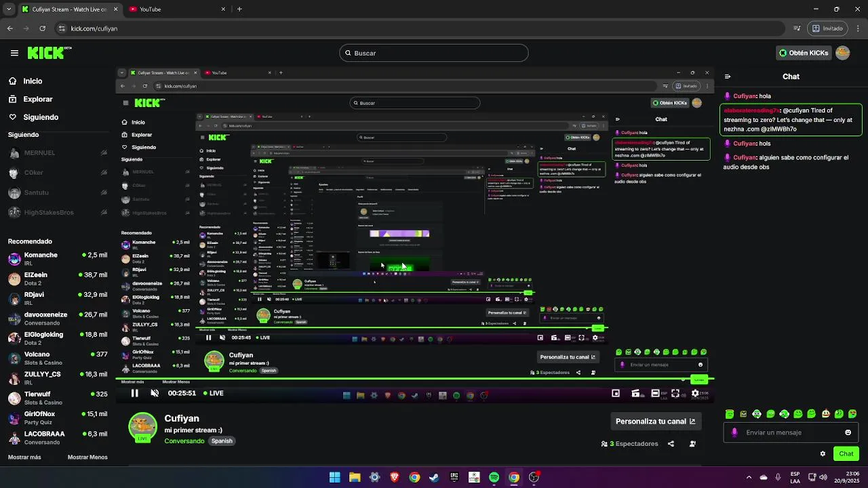The image size is (868, 488).
Task: Open moderator tools icon beside share
Action: (692, 444)
